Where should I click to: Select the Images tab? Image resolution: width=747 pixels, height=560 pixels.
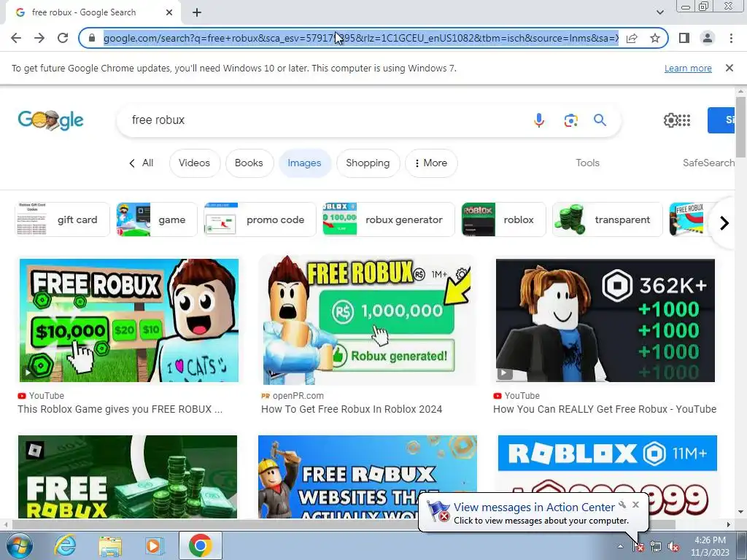(304, 163)
